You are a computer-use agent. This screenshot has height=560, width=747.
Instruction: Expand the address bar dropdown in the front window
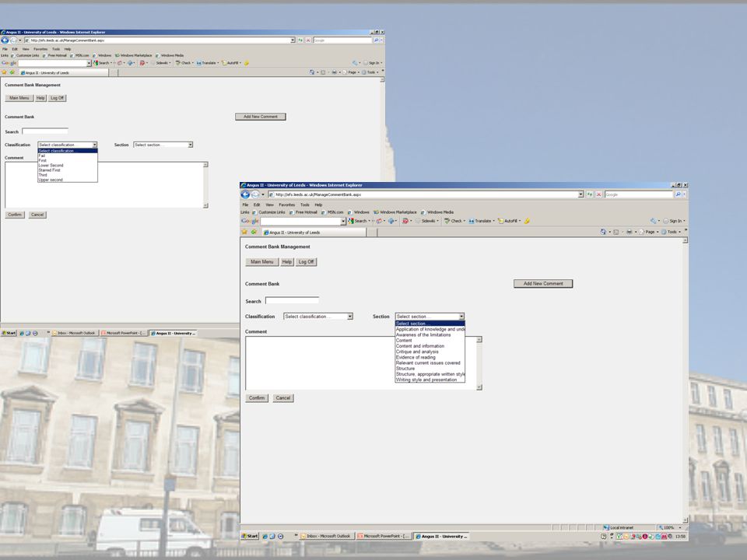(580, 194)
